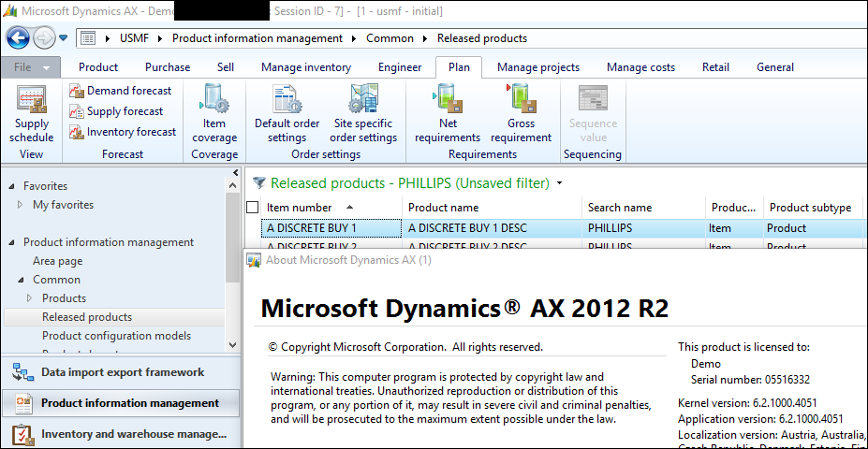Switch to the Engineer ribbon tab
The height and width of the screenshot is (449, 868).
point(400,67)
